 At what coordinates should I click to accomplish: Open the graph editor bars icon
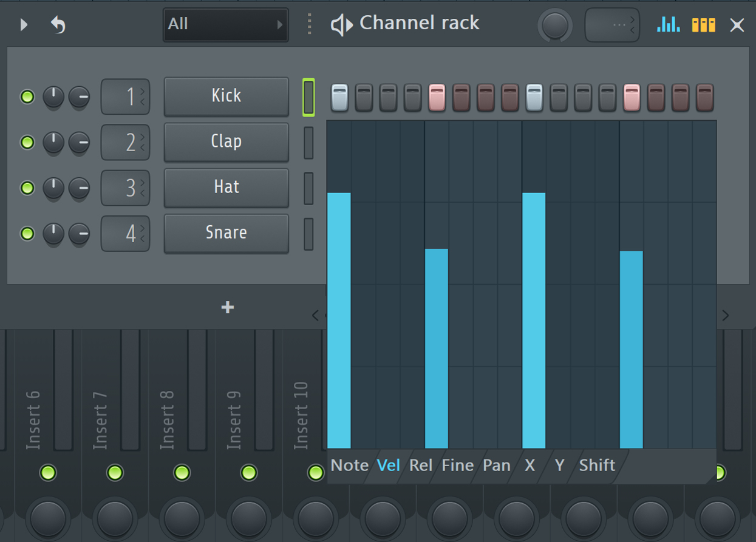[668, 24]
